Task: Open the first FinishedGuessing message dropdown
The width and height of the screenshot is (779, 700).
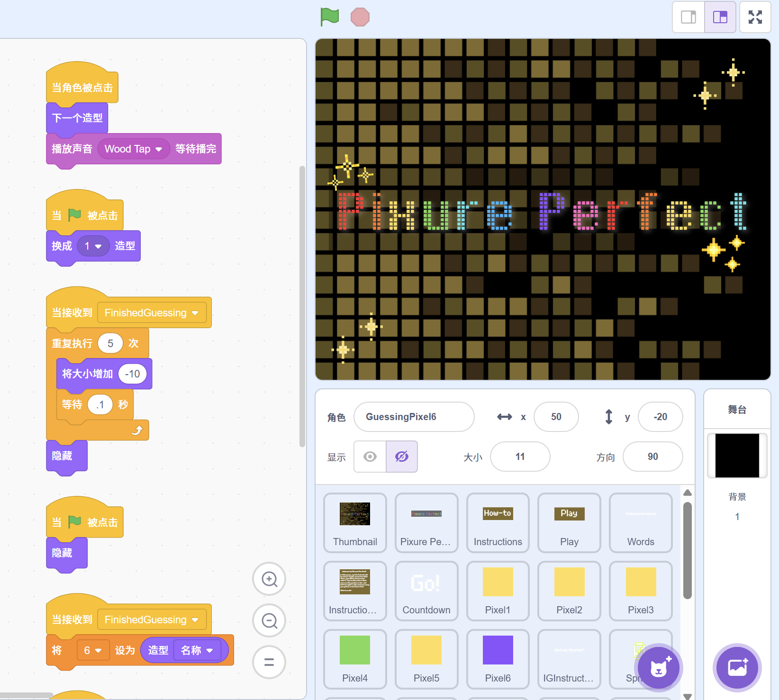Action: [195, 313]
